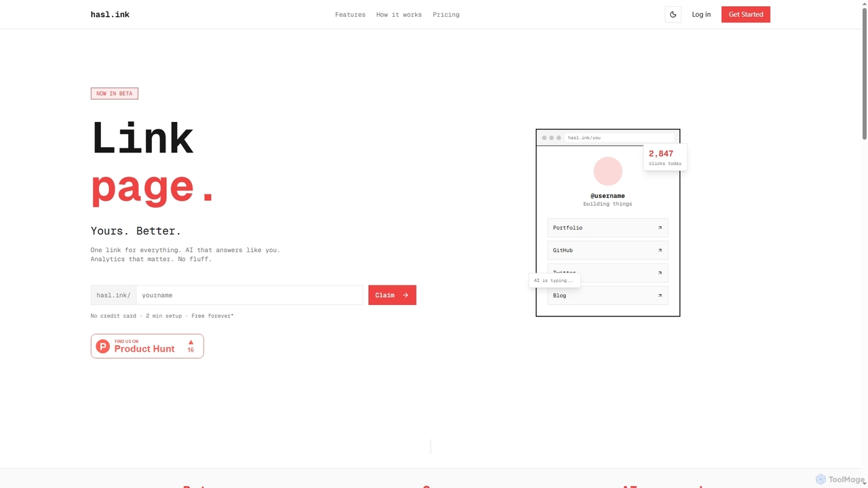Click the Claim button

click(392, 295)
